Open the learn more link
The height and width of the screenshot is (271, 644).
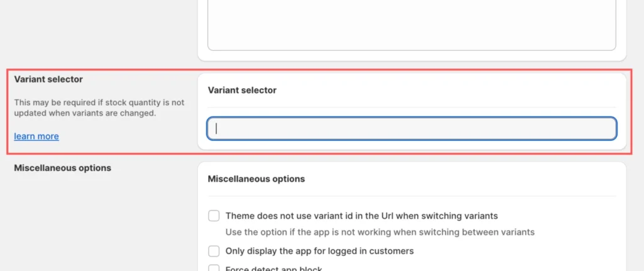[36, 136]
